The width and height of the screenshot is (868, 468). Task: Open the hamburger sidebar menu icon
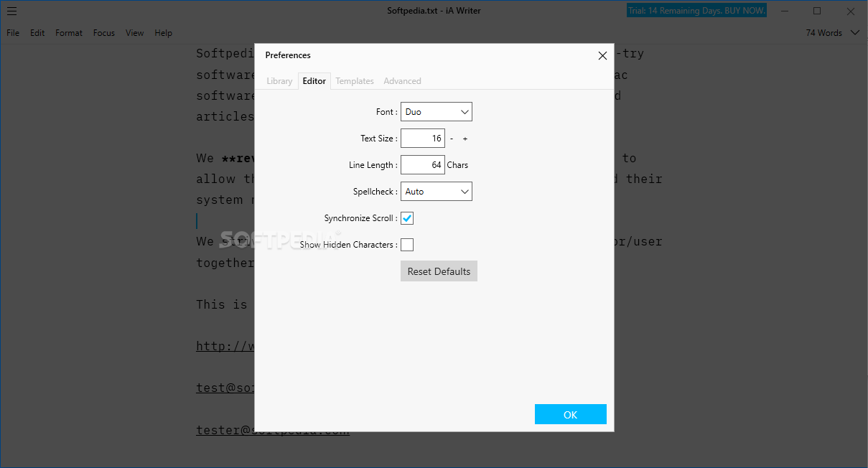[x=11, y=11]
